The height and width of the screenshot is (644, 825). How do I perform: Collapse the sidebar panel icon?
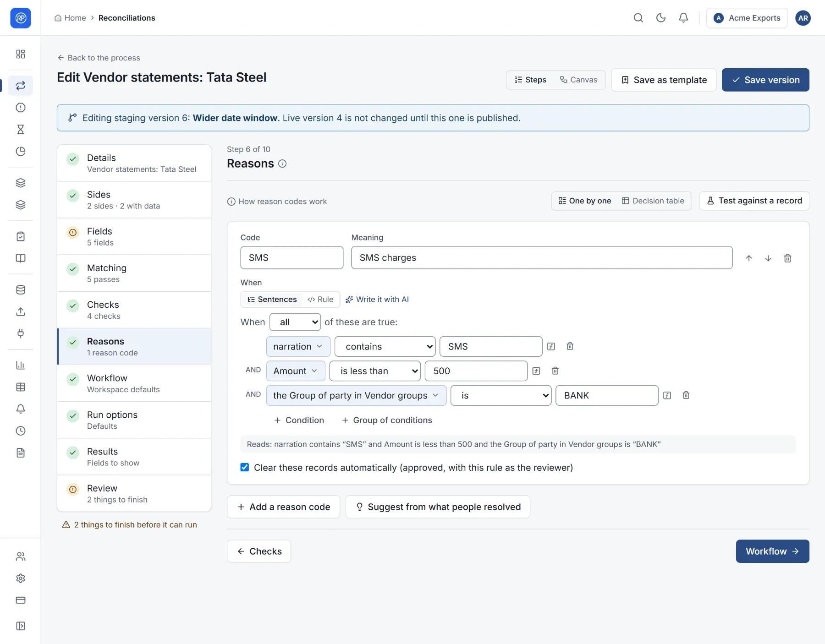[21, 626]
